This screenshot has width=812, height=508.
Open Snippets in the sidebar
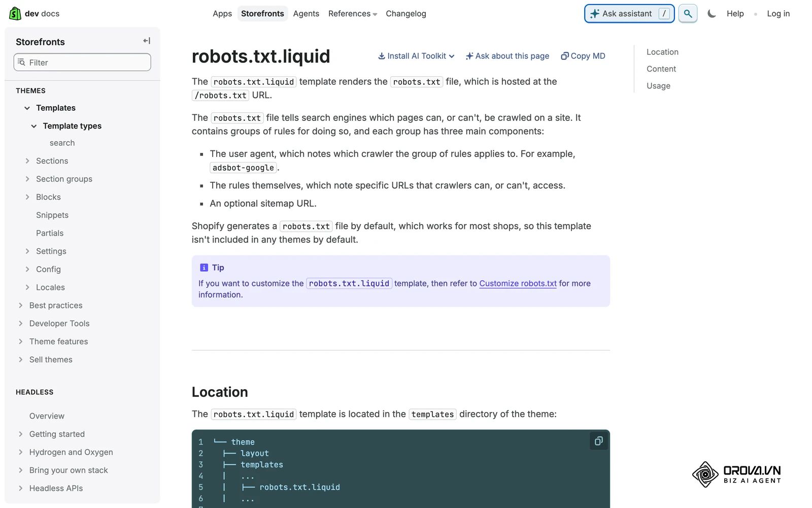pos(52,215)
